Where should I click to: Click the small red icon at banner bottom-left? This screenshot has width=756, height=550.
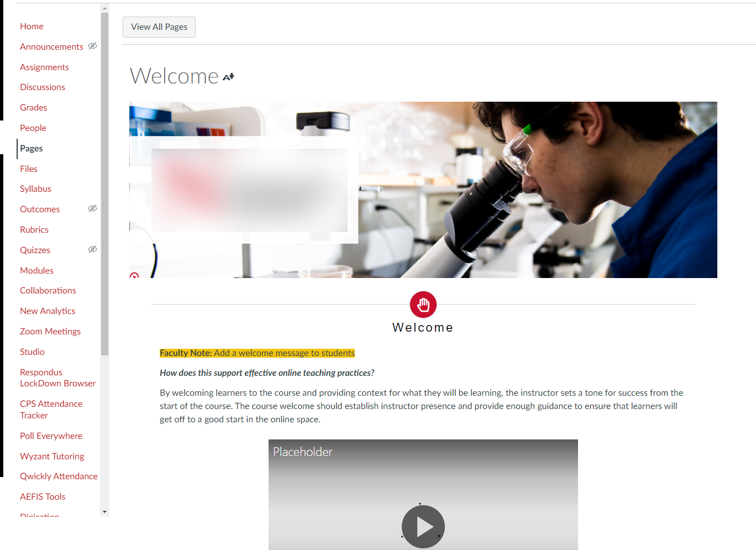click(x=134, y=275)
